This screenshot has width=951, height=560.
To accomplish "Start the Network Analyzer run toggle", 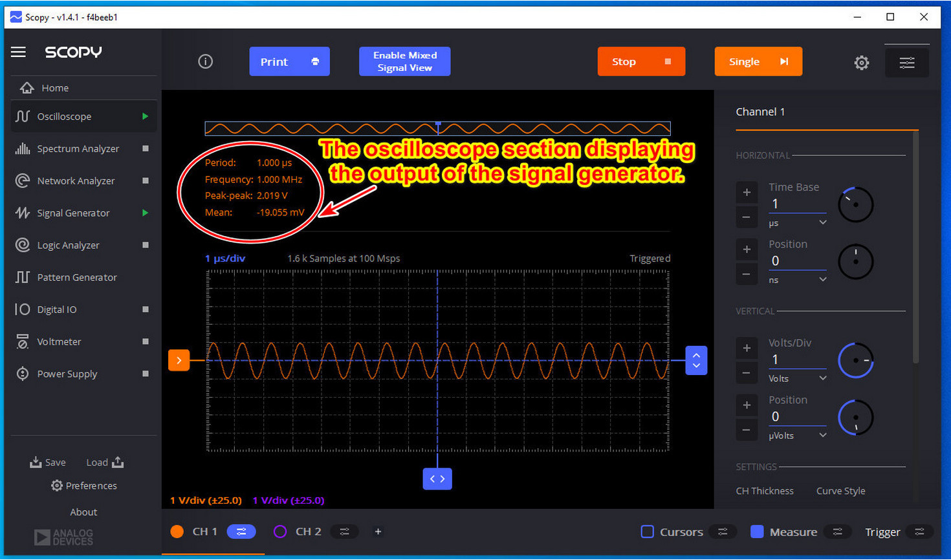I will (145, 181).
